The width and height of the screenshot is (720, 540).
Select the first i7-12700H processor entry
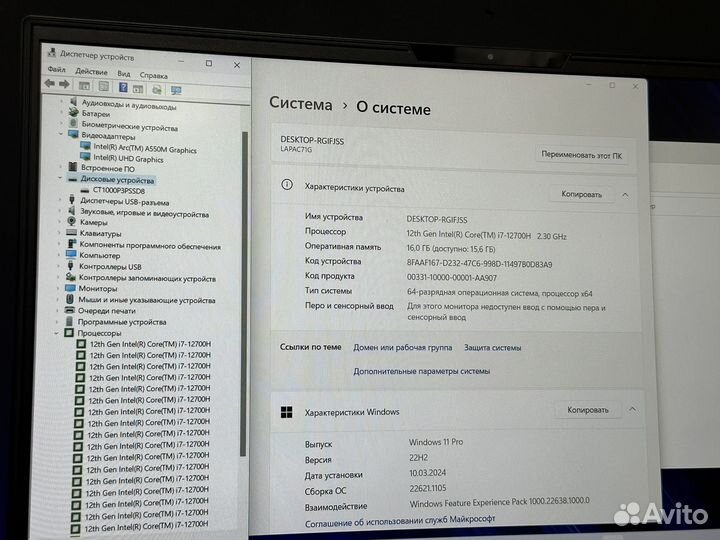tap(150, 344)
